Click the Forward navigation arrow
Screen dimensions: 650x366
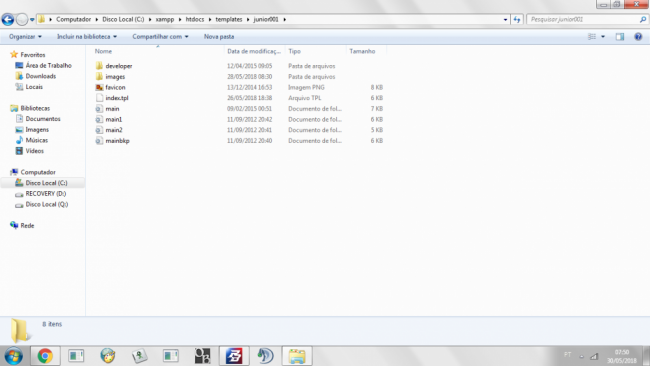click(22, 19)
